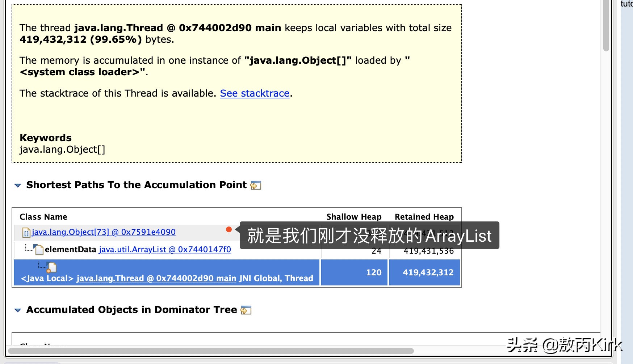Click the open-in-table icon after Shortest Paths heading
633x364 pixels.
click(x=256, y=185)
